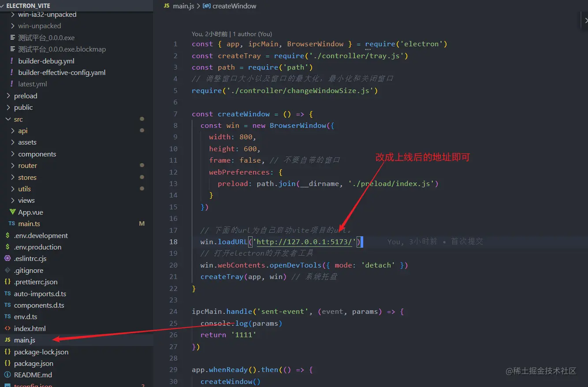Expand the assets folder

click(12, 142)
